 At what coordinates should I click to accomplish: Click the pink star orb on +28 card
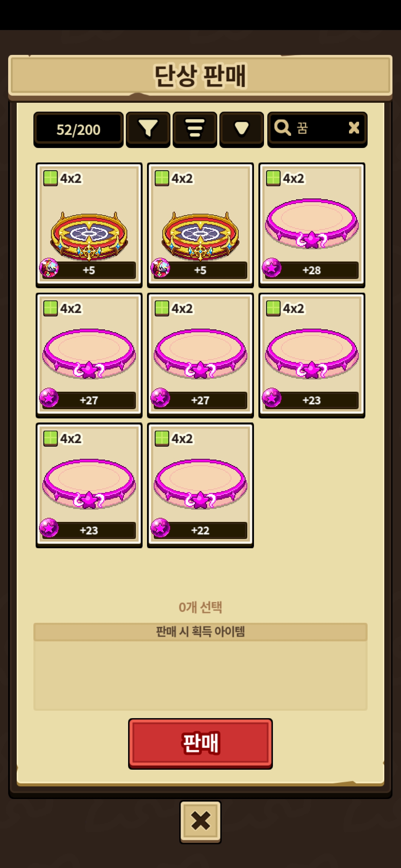[271, 267]
